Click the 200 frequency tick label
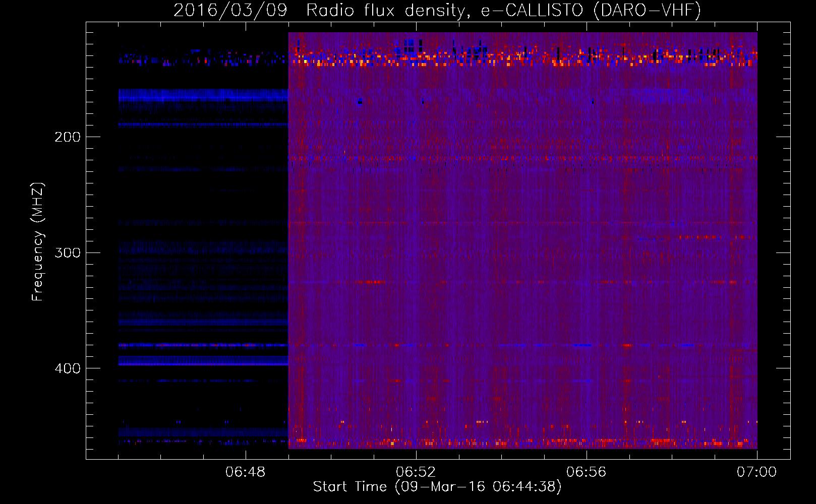The image size is (816, 504). 68,137
